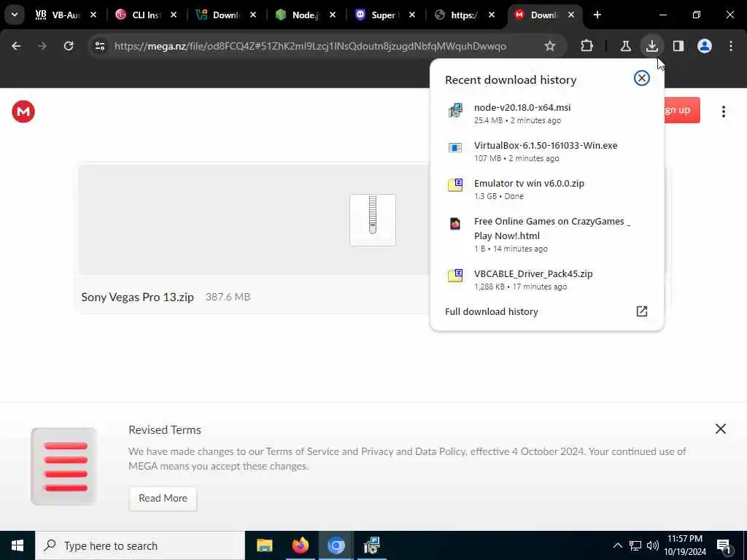The height and width of the screenshot is (560, 747).
Task: Open the Windows Start menu
Action: [18, 545]
